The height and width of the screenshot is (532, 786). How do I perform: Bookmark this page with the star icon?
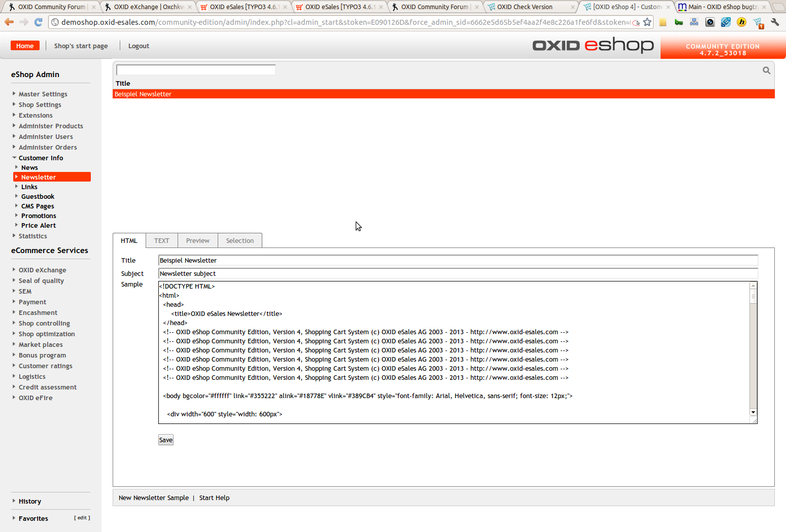coord(647,22)
